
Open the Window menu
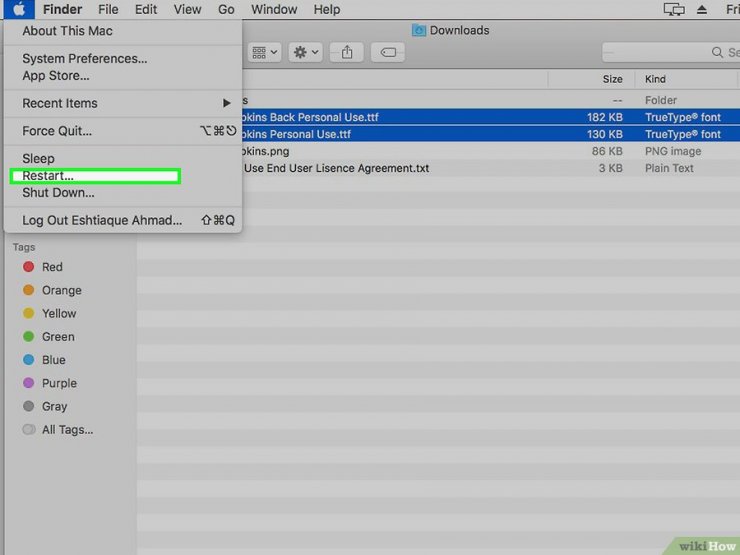tap(274, 9)
